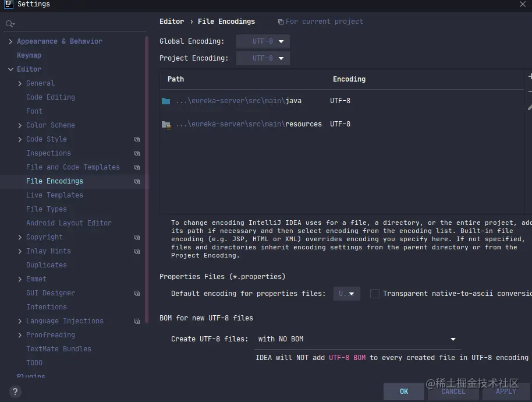The image size is (532, 402).
Task: Click the UTF-8 BOM link
Action: [x=347, y=358]
